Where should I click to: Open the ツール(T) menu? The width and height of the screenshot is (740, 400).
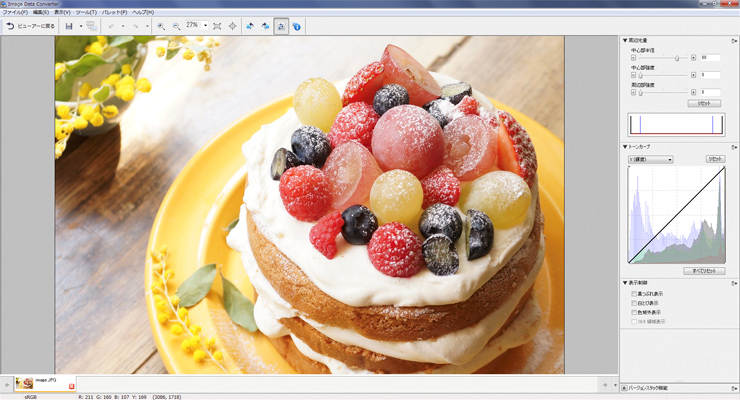pos(86,11)
